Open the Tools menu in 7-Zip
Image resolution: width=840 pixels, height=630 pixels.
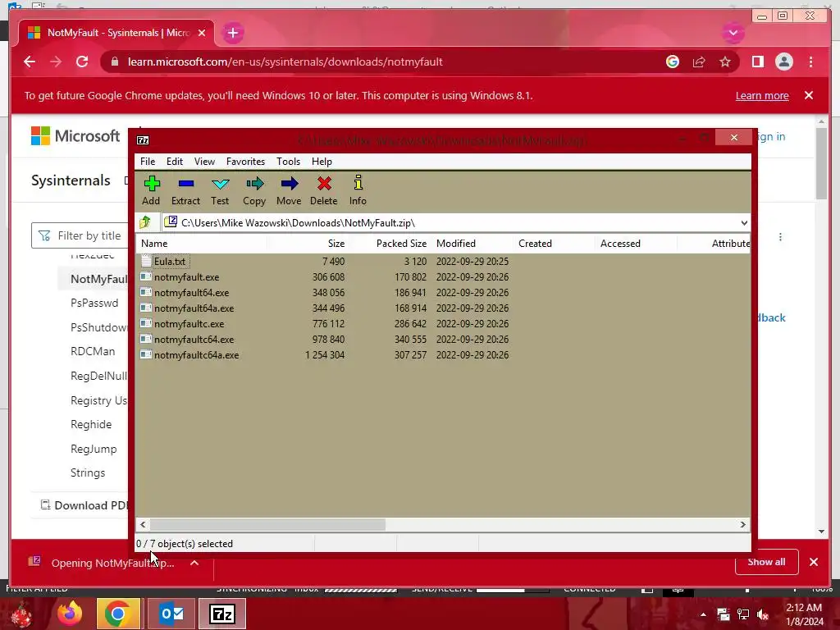point(288,162)
